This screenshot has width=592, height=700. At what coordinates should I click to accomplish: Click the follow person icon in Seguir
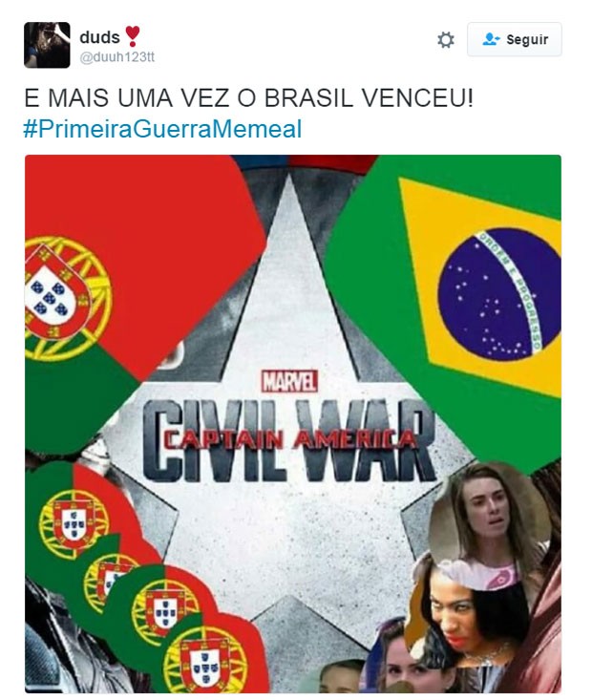click(491, 39)
